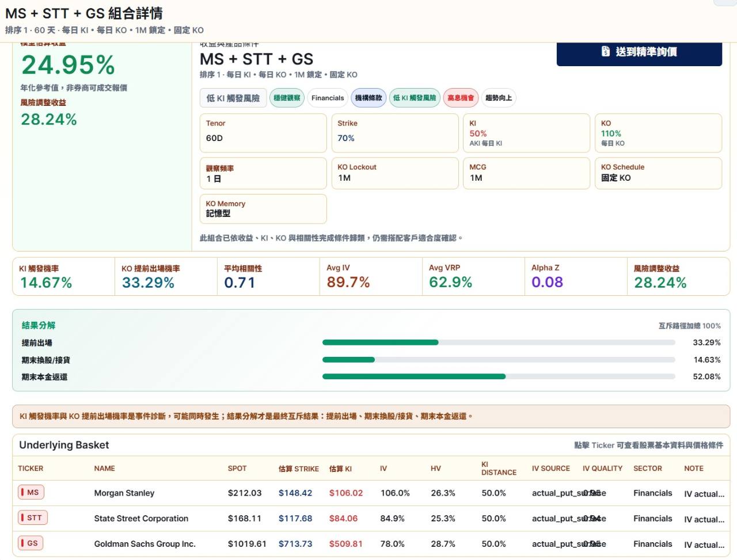The width and height of the screenshot is (737, 560).
Task: Click the 估算 STRIKE column header
Action: 299,468
